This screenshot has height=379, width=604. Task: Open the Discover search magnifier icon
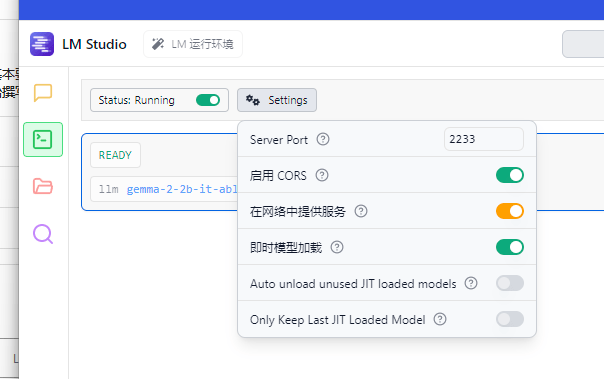[43, 234]
